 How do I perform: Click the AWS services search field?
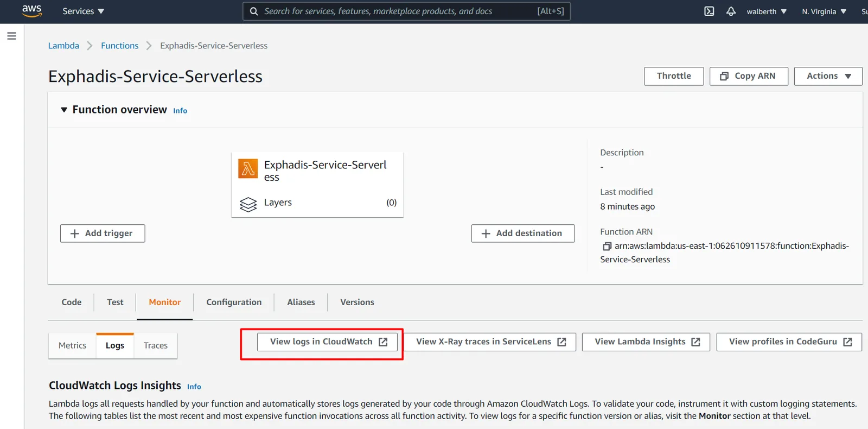click(x=406, y=11)
